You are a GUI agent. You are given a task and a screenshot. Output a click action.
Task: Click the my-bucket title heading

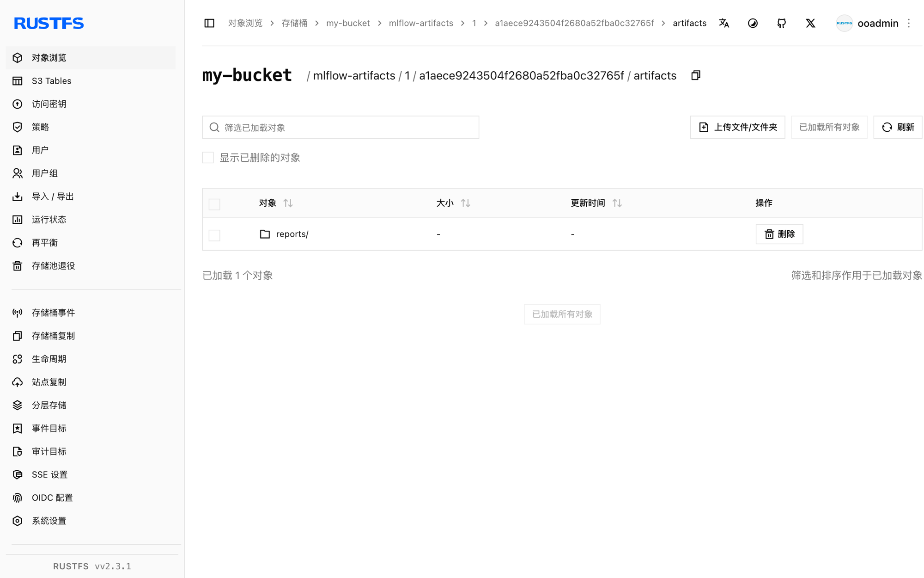[247, 75]
